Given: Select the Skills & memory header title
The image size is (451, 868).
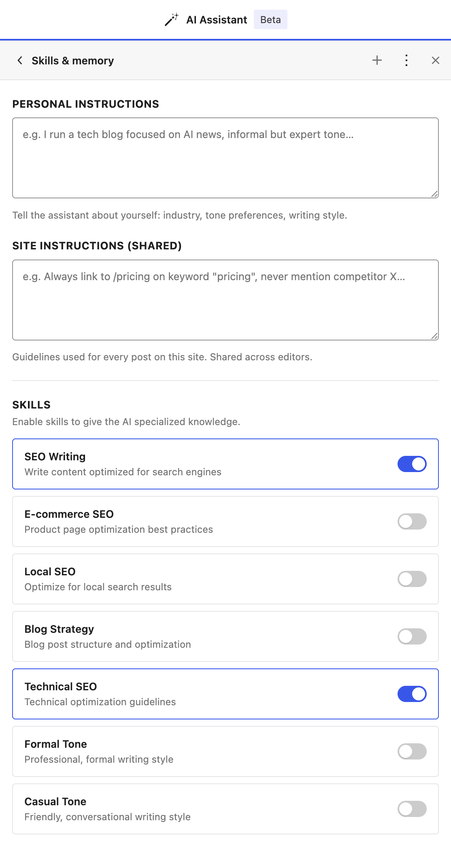Looking at the screenshot, I should 73,61.
